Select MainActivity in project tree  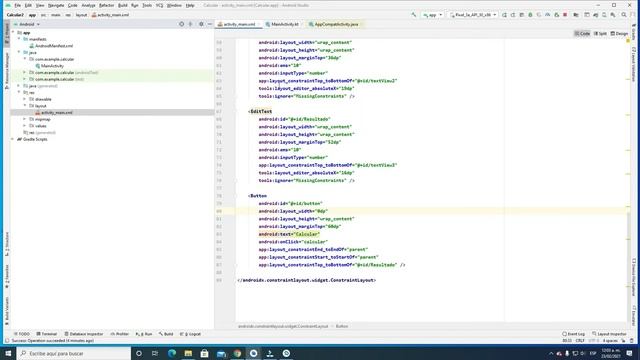coord(52,66)
